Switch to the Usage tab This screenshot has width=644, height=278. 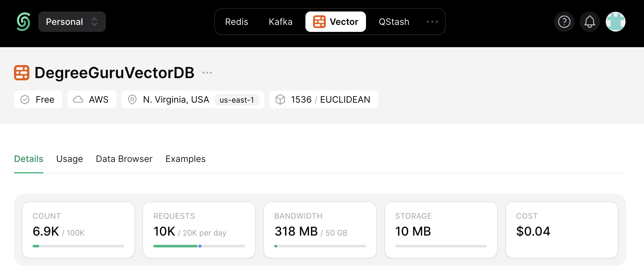[x=70, y=159]
